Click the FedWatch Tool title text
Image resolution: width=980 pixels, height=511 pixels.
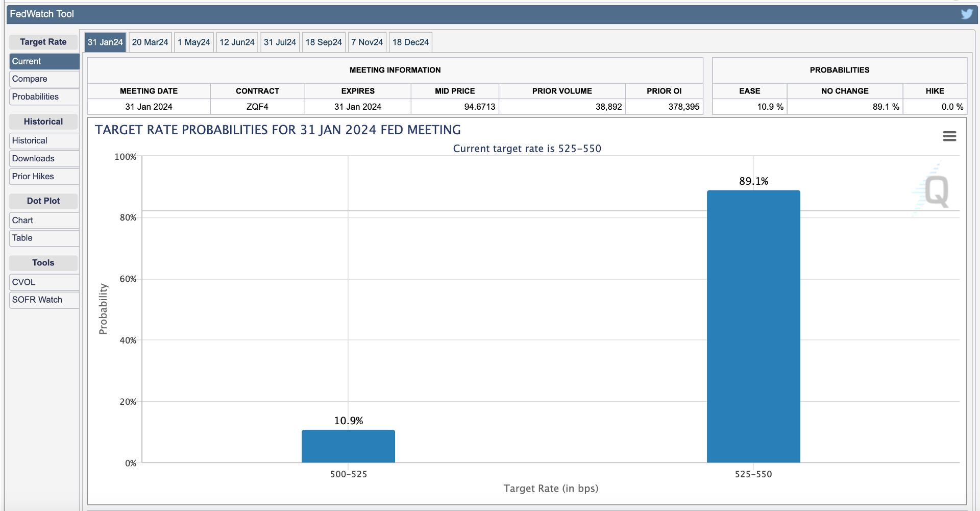(x=42, y=14)
